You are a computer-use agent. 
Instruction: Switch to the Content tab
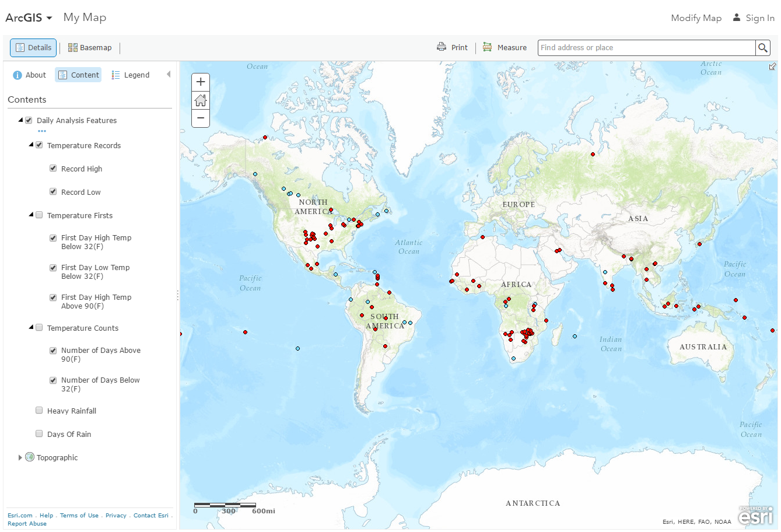click(78, 75)
